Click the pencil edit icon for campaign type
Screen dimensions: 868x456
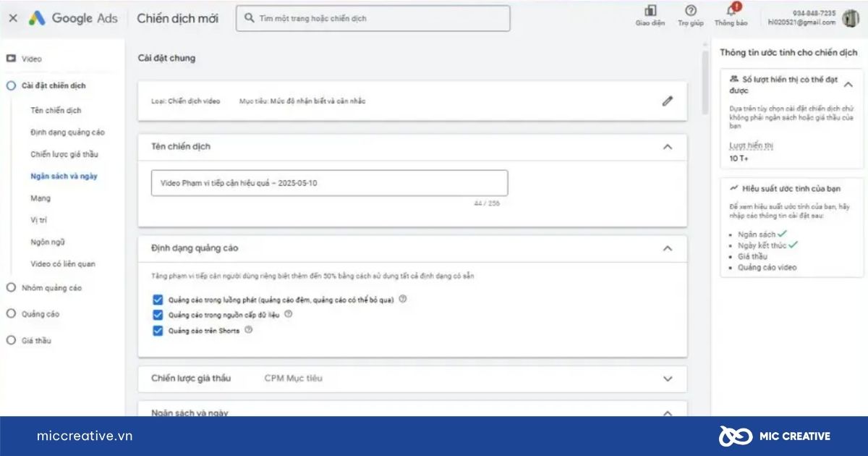pyautogui.click(x=667, y=101)
